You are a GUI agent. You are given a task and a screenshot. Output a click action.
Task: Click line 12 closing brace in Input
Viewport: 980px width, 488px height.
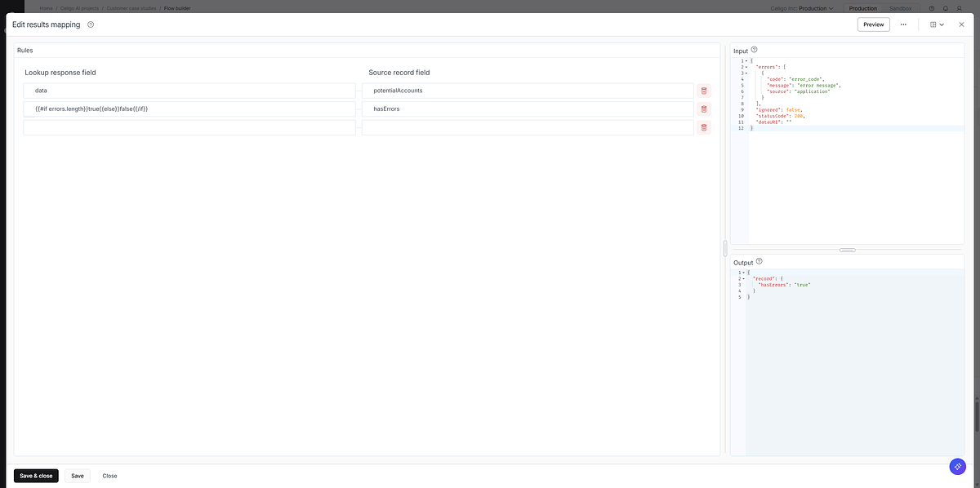[x=751, y=128]
